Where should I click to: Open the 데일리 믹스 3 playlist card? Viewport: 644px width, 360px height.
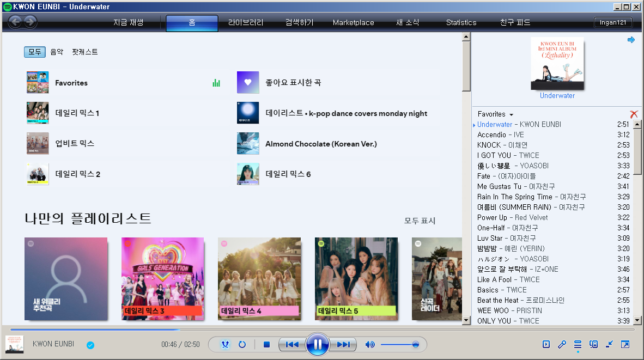[x=163, y=279]
